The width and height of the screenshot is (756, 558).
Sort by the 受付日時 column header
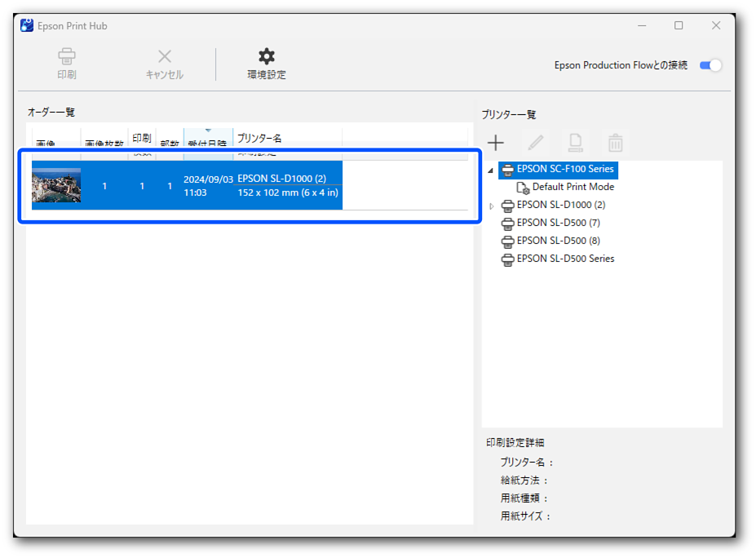pos(208,140)
